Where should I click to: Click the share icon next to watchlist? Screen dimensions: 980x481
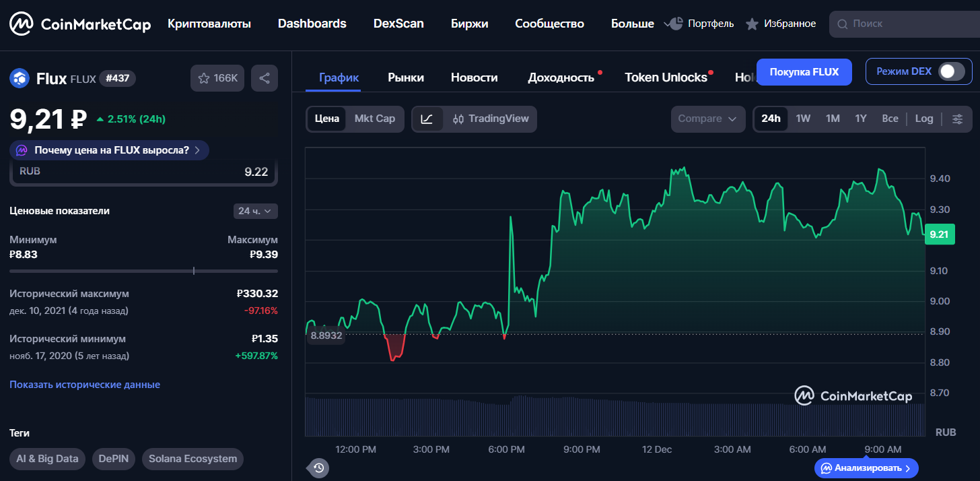click(265, 78)
